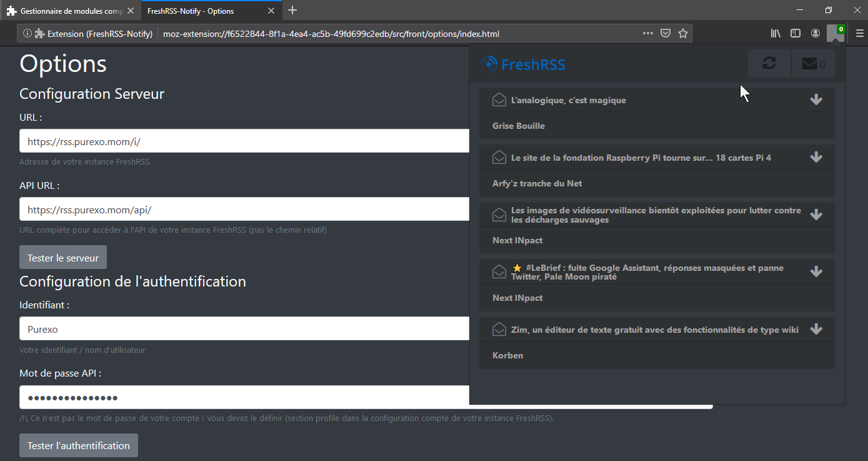868x461 pixels.
Task: Click the 'Options' page title
Action: [63, 63]
